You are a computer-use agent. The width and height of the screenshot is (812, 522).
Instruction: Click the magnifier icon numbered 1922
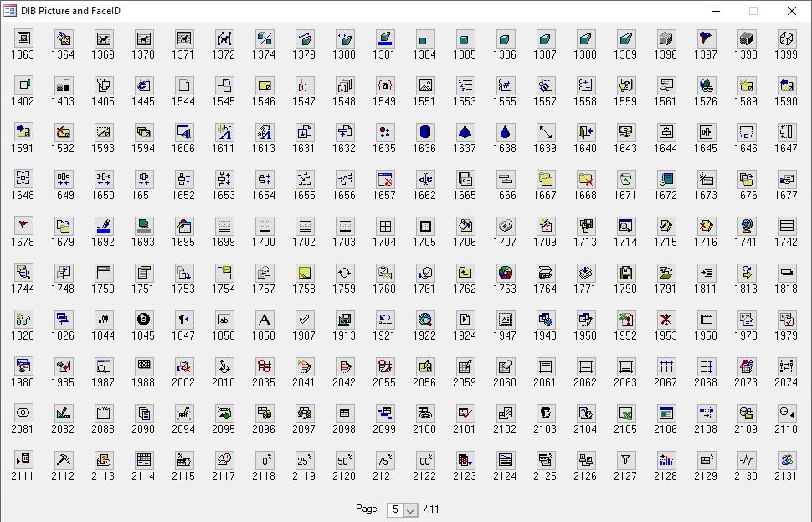coord(424,320)
